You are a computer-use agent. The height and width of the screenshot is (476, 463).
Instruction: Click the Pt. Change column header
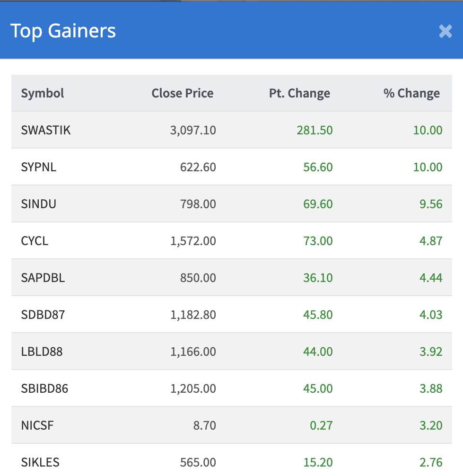[x=299, y=93]
